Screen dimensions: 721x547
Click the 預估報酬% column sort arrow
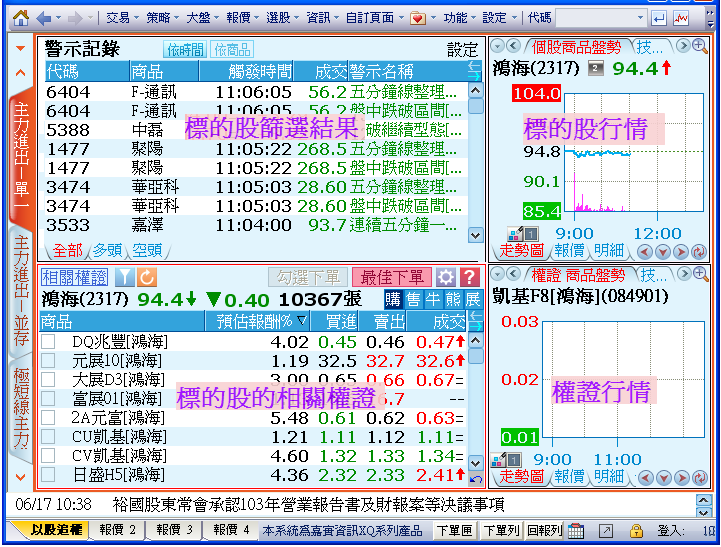(303, 321)
